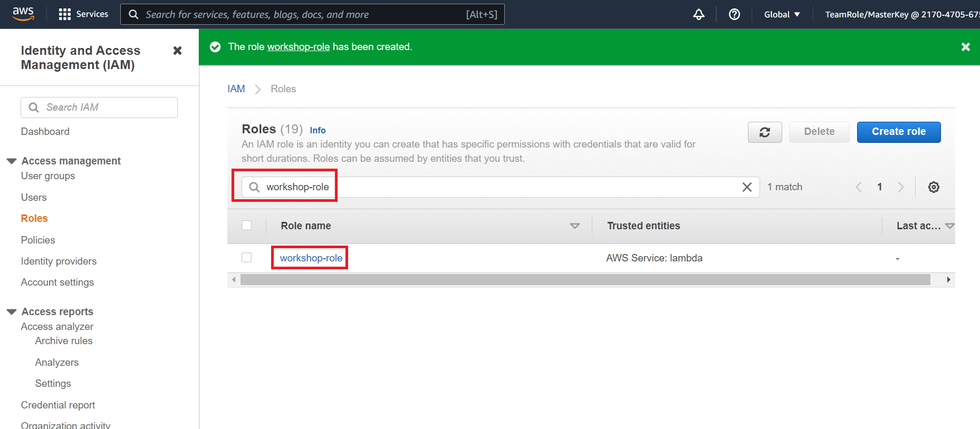Collapse the Access reports section
Screen dimensions: 980x429
tap(12, 312)
